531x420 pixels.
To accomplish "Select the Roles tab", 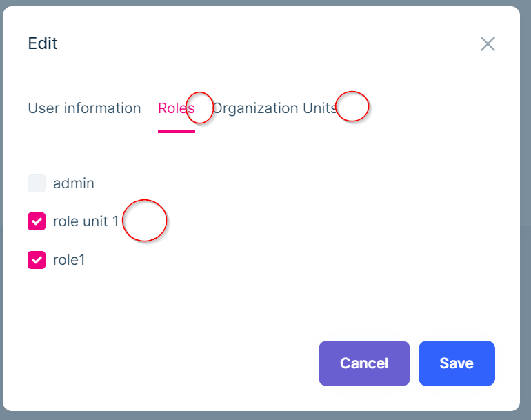I will [x=176, y=108].
